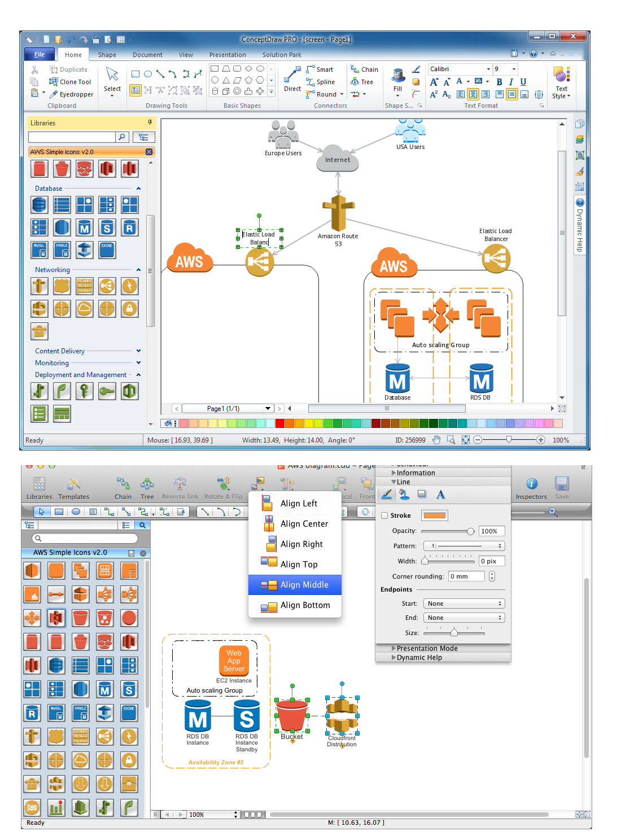Screen dimensions: 621x840
Task: Enable the Stroke checkbox in the Line inspector
Action: coord(384,515)
